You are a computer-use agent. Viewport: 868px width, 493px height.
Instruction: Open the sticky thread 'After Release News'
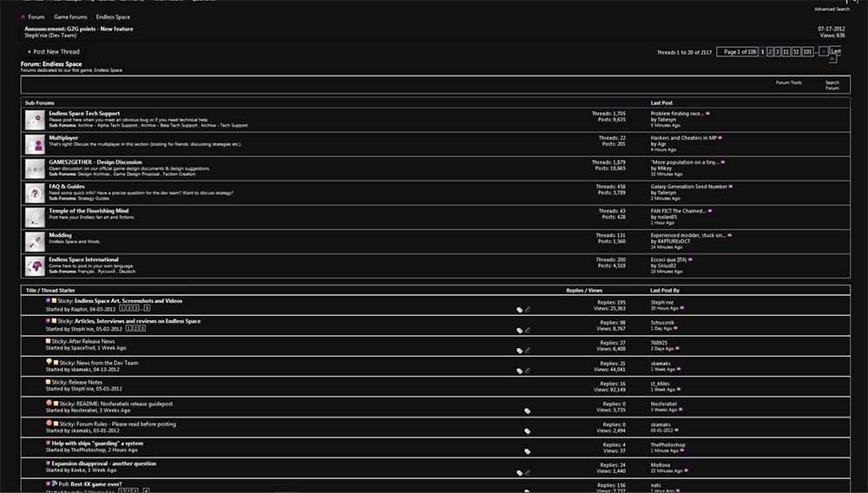coord(91,341)
